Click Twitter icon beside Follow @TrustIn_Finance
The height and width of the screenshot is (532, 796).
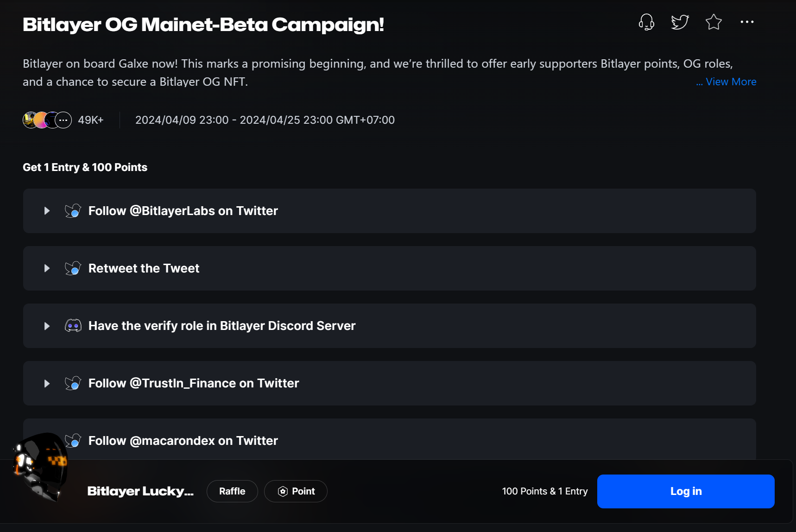pyautogui.click(x=73, y=383)
